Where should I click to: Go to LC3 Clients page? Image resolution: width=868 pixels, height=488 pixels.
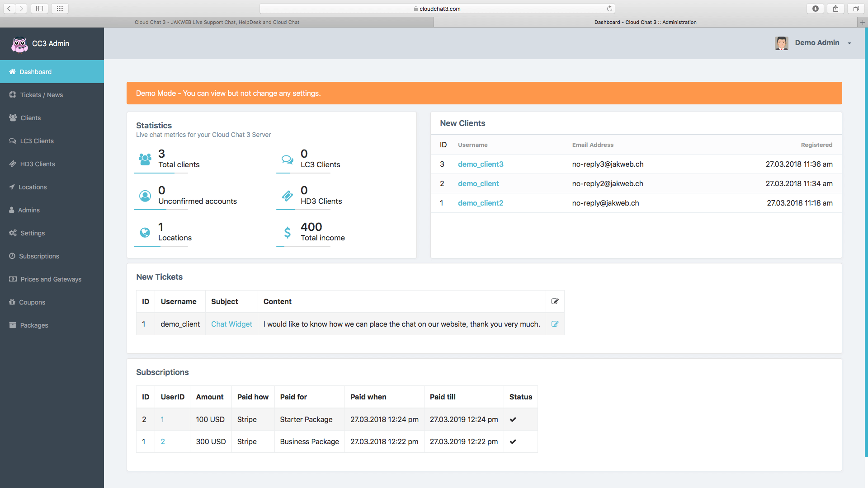click(x=36, y=141)
